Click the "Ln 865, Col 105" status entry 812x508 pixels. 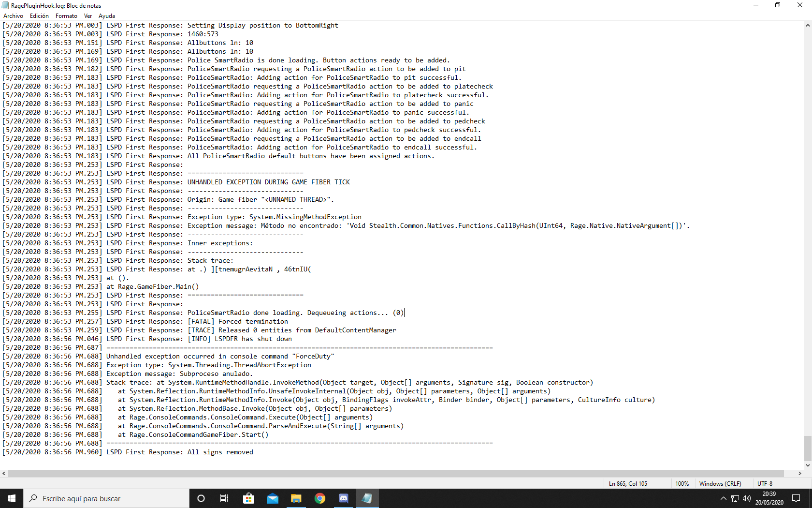[x=628, y=484]
